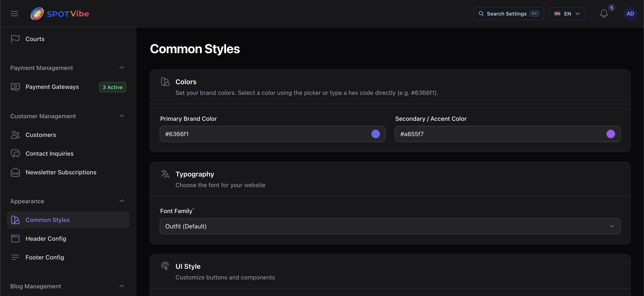
Task: Collapse the Blog Management section
Action: [122, 286]
